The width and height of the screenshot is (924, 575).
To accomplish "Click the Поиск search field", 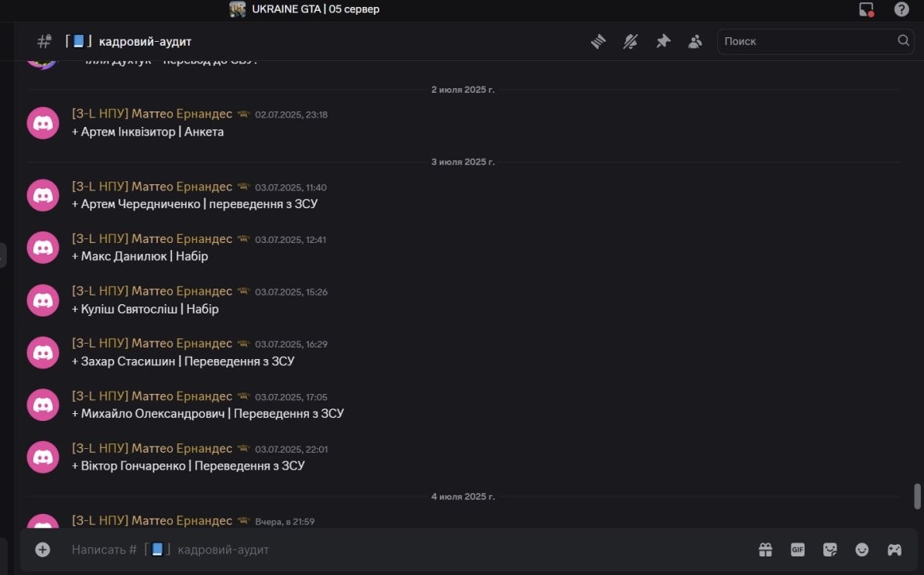I will tap(816, 41).
